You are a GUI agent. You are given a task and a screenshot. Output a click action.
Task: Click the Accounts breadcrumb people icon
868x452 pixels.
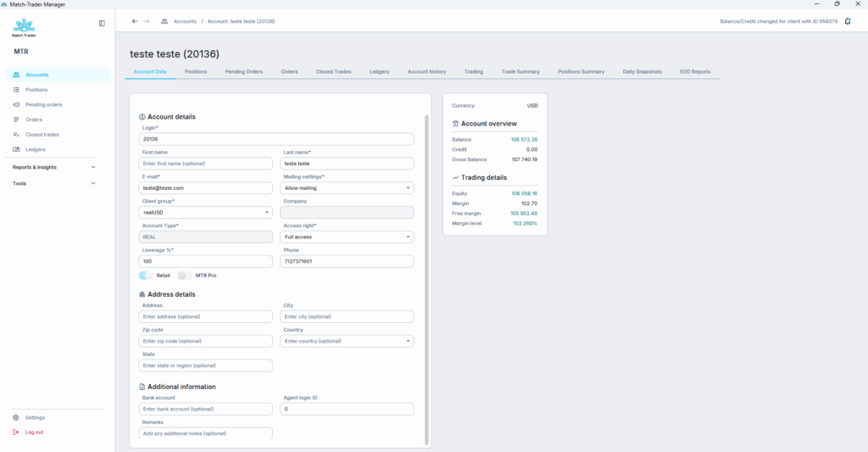click(164, 21)
